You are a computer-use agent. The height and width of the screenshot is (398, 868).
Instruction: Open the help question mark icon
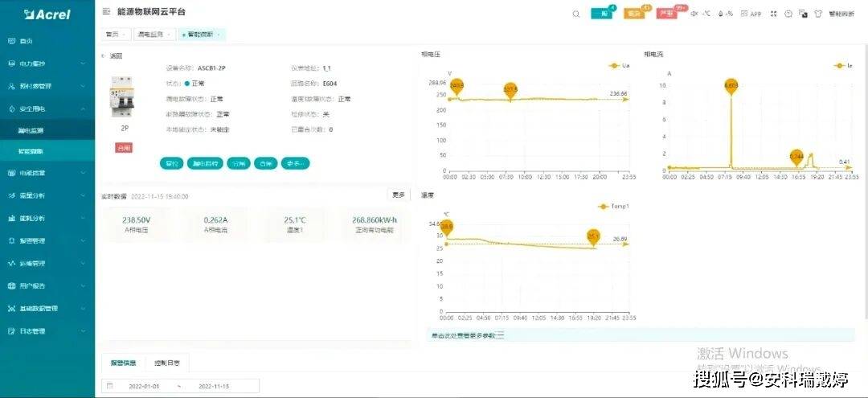click(x=789, y=14)
